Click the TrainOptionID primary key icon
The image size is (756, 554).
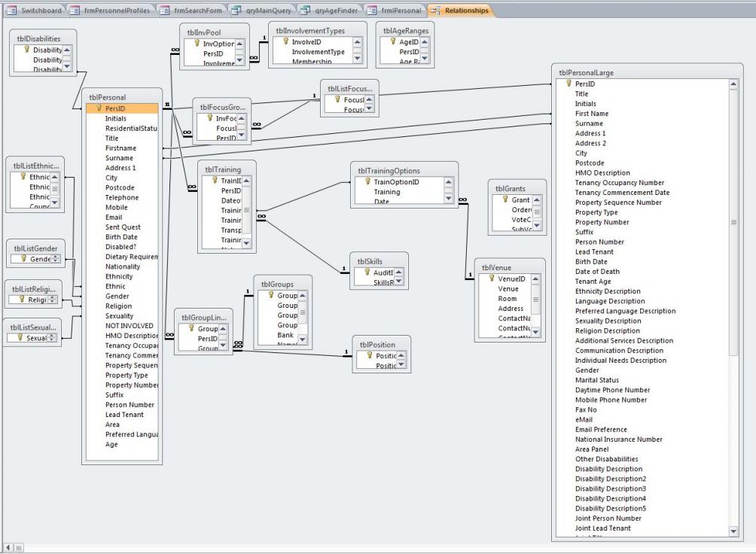click(367, 182)
